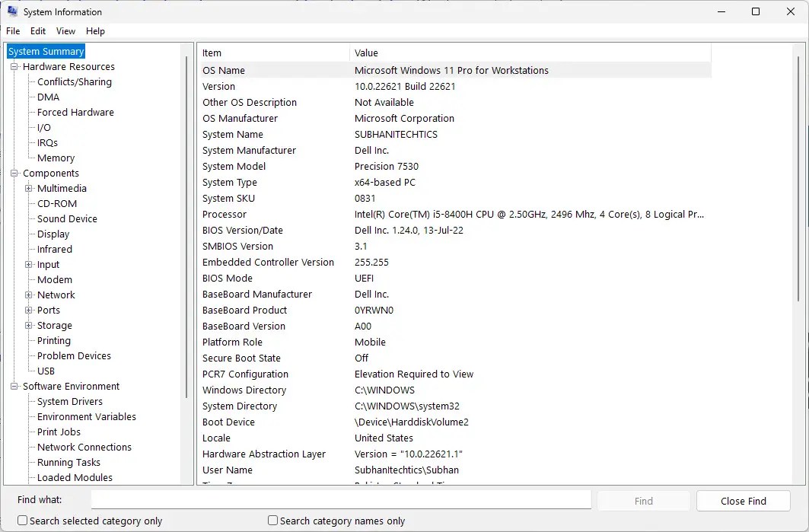Screen dimensions: 809x532
Task: Expand the Input node
Action: point(29,264)
